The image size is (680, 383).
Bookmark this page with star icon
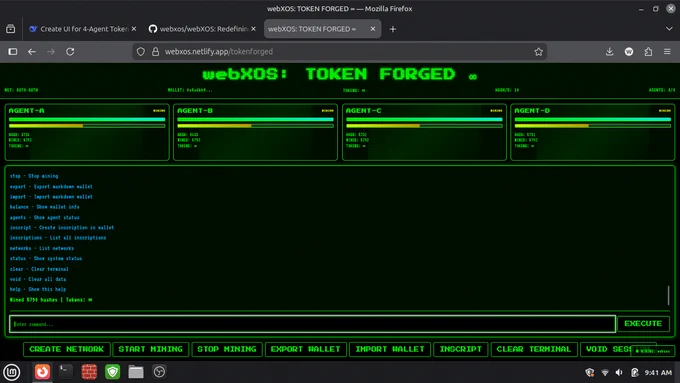(x=539, y=52)
